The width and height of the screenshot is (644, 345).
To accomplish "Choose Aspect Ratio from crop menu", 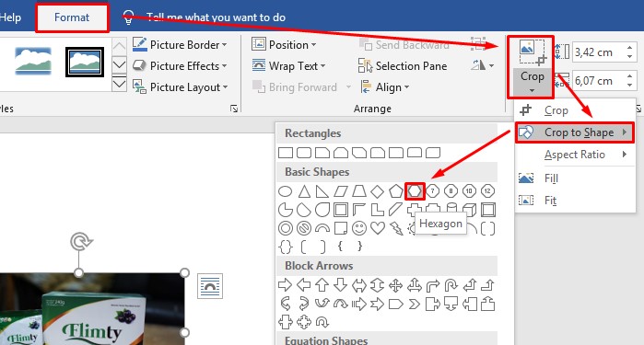I will [575, 155].
